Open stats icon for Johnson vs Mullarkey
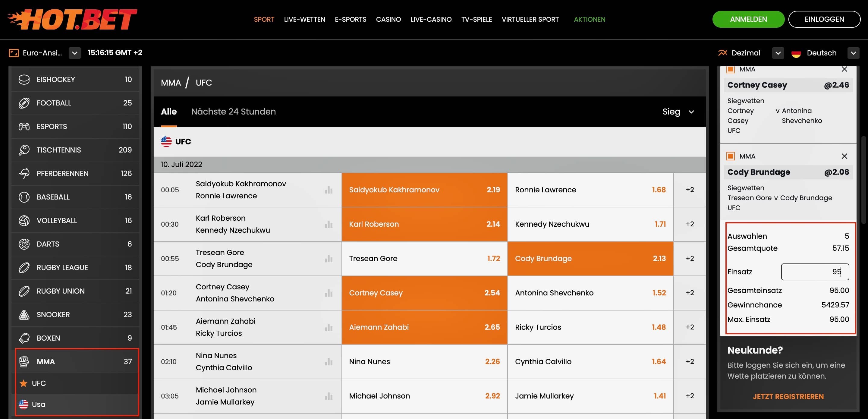Image resolution: width=868 pixels, height=419 pixels. [329, 396]
